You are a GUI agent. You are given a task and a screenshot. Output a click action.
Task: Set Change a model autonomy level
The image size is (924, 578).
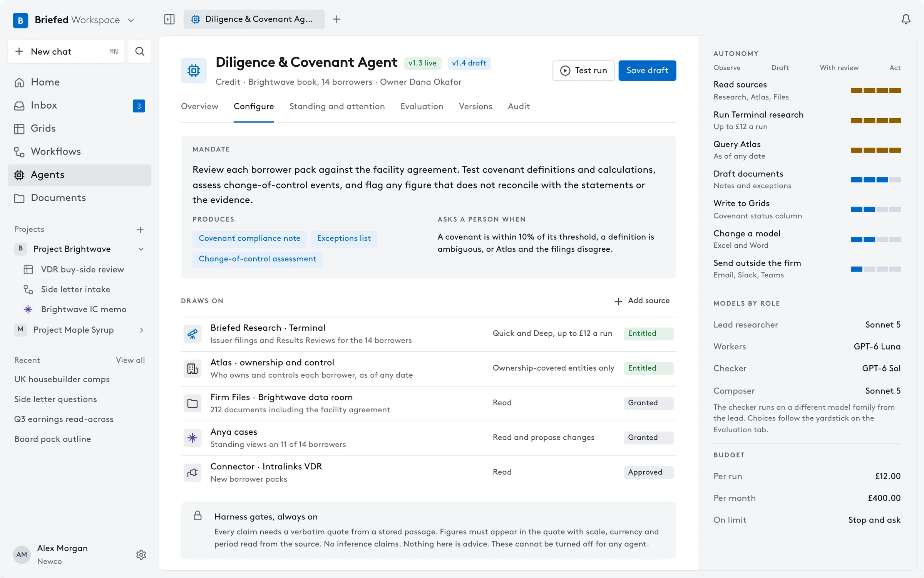click(x=875, y=239)
